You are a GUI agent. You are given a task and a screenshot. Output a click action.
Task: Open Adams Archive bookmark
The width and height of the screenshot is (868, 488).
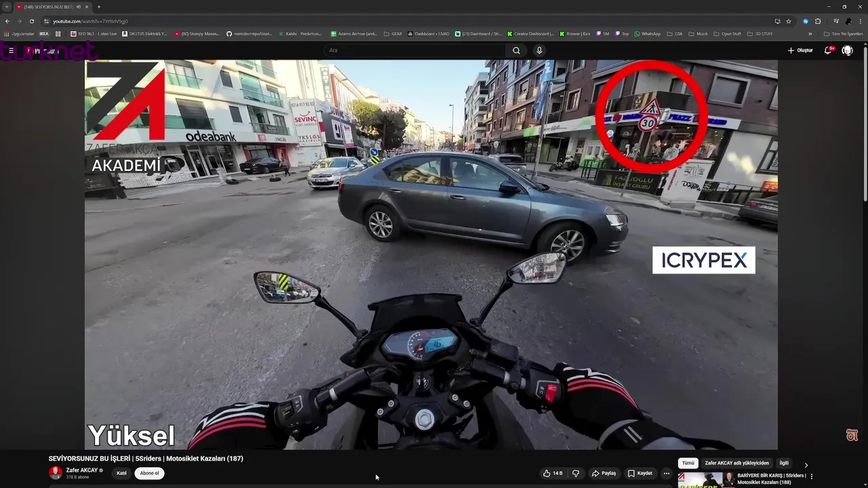[353, 33]
